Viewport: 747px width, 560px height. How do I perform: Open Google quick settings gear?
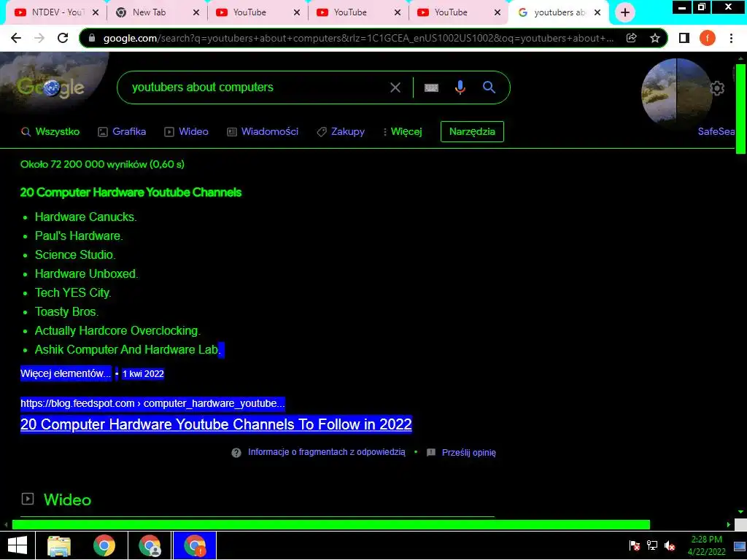click(718, 88)
